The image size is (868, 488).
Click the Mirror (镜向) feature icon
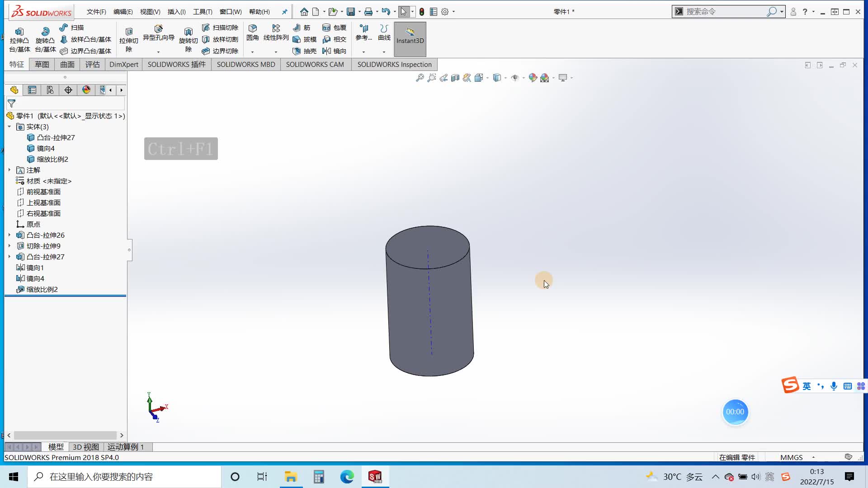(x=327, y=51)
